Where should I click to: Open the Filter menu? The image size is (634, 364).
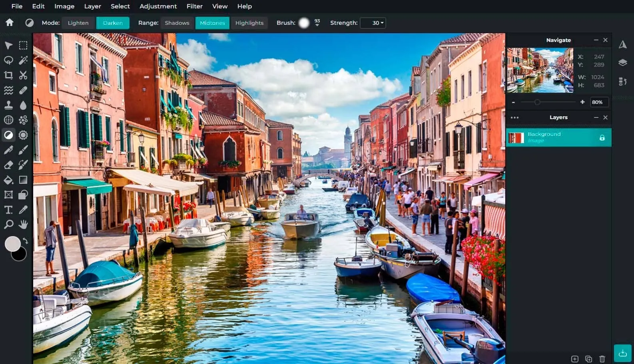tap(194, 6)
